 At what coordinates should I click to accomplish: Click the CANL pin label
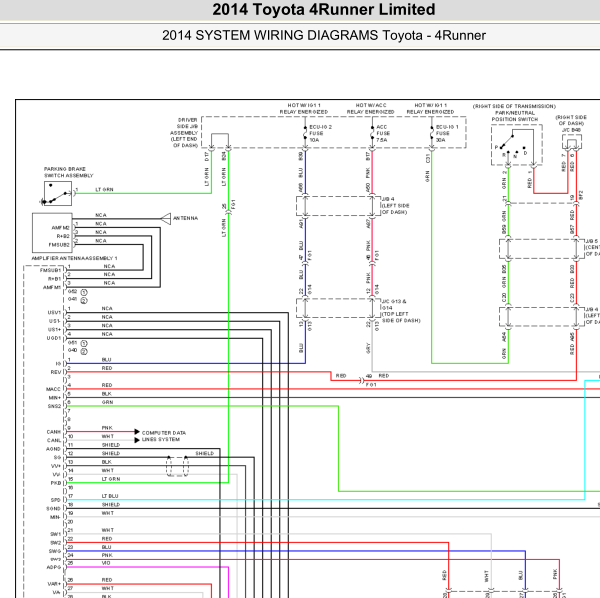pos(54,440)
